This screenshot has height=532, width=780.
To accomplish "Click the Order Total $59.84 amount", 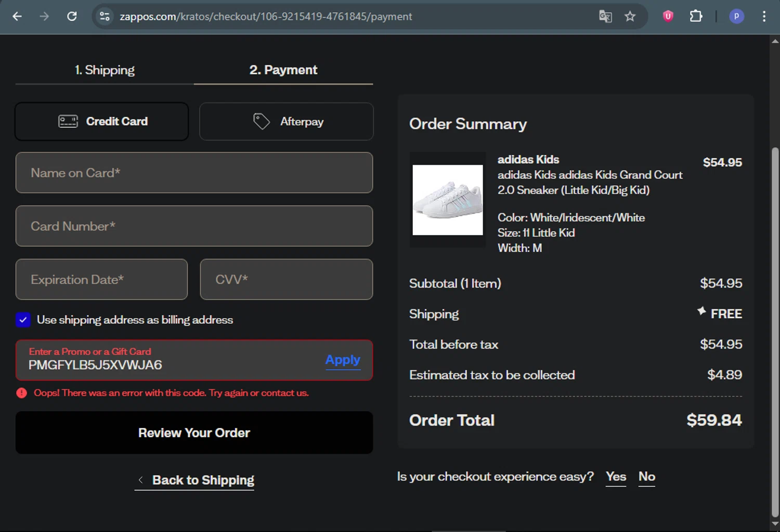I will [x=714, y=420].
